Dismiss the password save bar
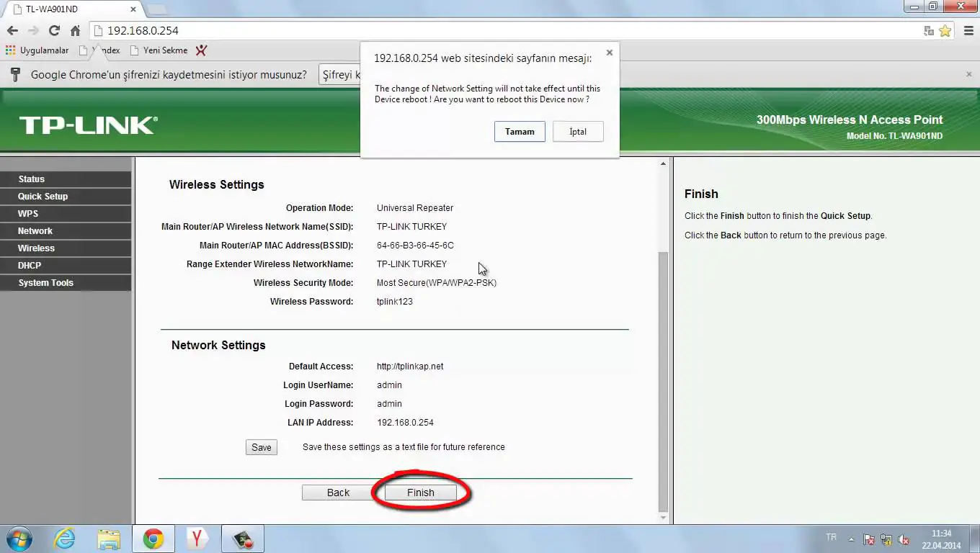 click(x=969, y=74)
